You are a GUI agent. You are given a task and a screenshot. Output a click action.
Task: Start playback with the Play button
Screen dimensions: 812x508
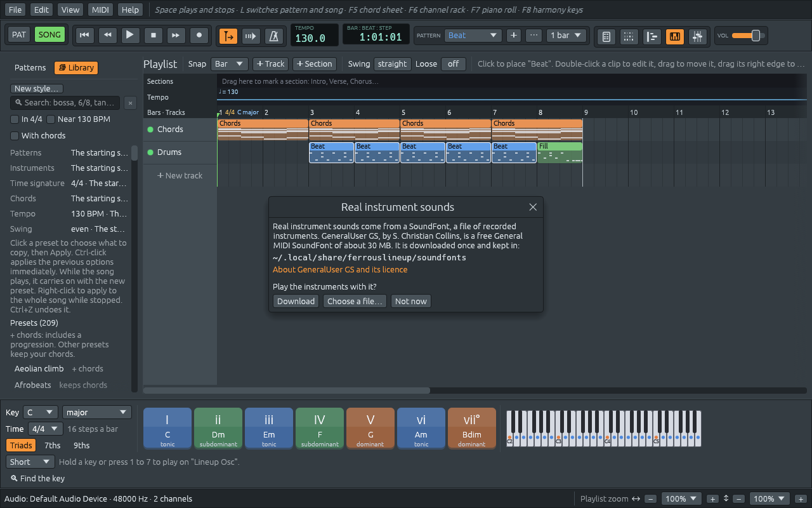(130, 36)
